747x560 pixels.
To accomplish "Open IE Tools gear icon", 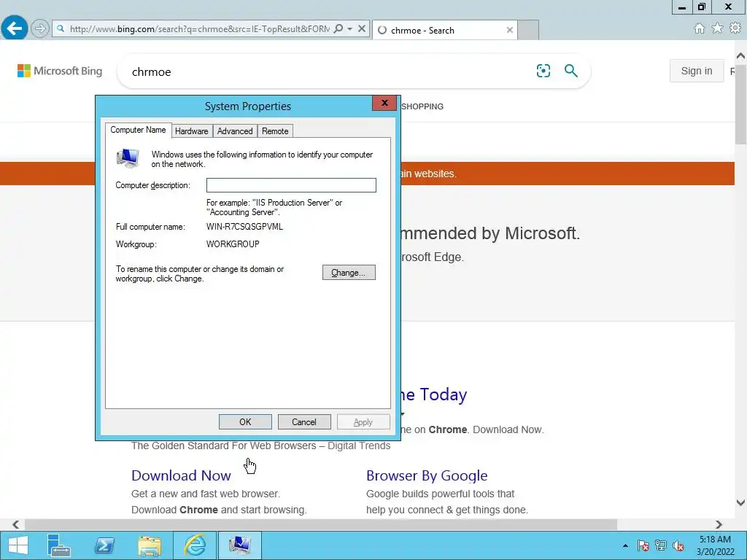I will pyautogui.click(x=735, y=28).
